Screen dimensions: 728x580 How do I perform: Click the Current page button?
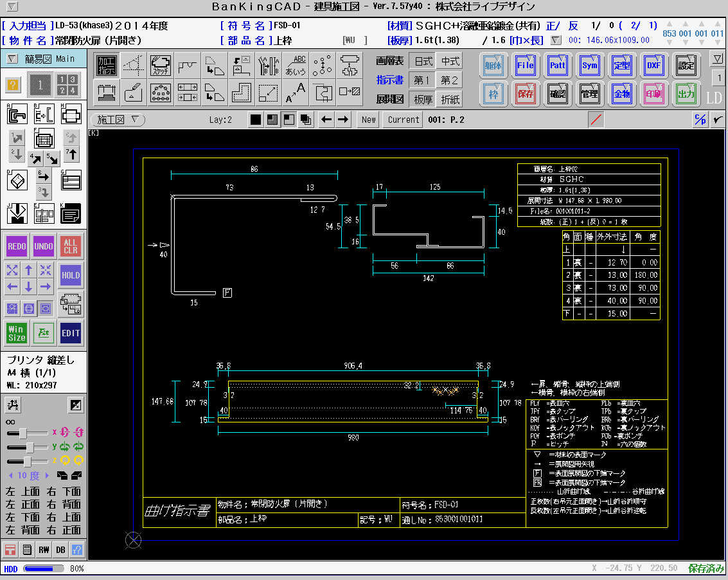pos(404,120)
